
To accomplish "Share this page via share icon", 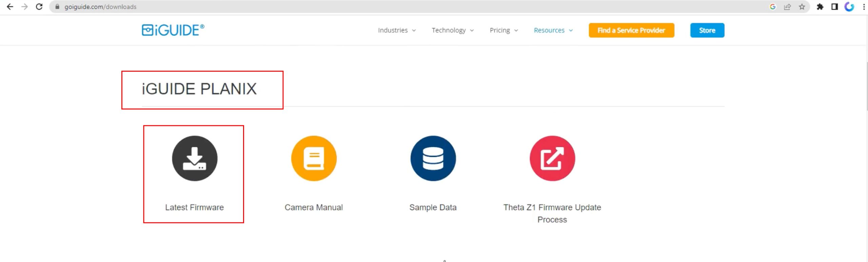I will pos(787,7).
